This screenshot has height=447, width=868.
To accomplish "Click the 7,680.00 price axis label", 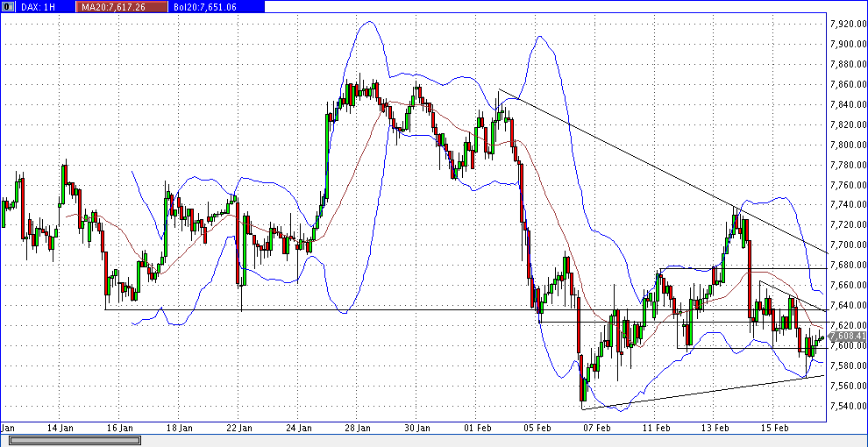I will click(x=848, y=265).
